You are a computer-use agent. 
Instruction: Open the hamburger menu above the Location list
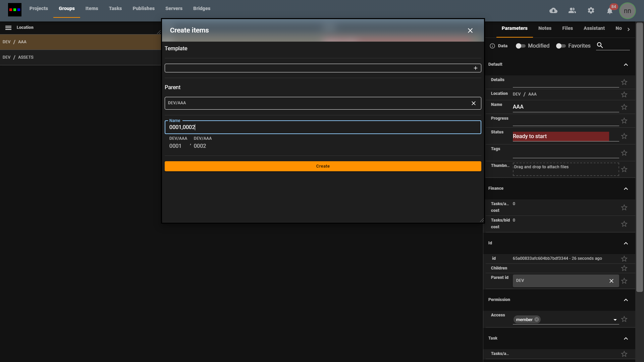click(8, 27)
